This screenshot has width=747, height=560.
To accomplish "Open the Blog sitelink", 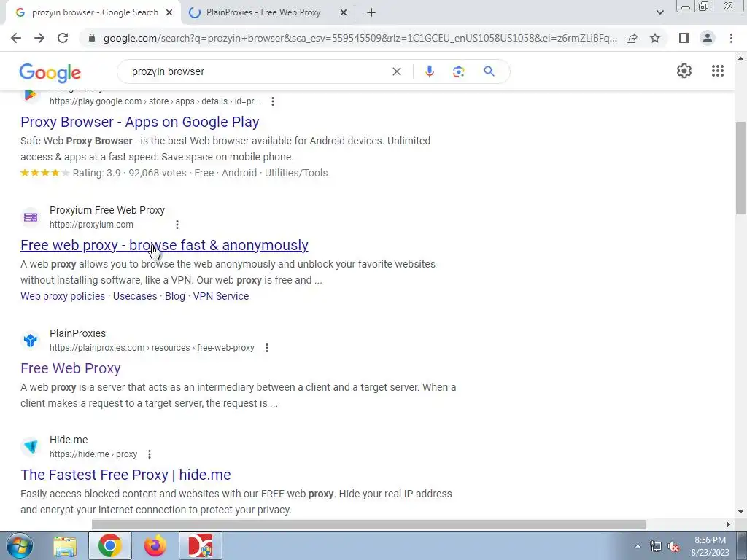I will [x=175, y=296].
